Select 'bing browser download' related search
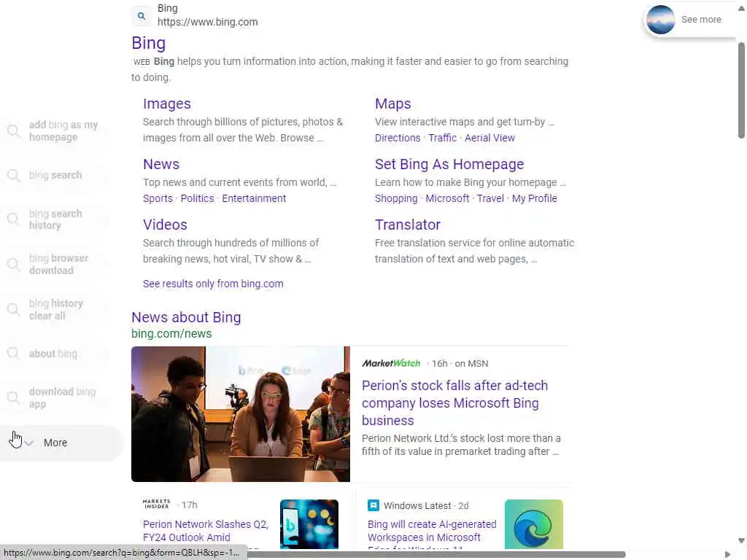Screen dimensions: 747x560 pyautogui.click(x=58, y=264)
